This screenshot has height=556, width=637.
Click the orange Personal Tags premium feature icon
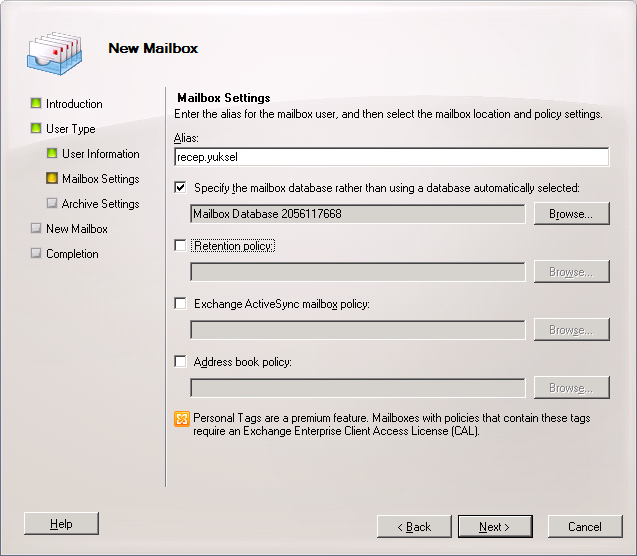pyautogui.click(x=182, y=419)
